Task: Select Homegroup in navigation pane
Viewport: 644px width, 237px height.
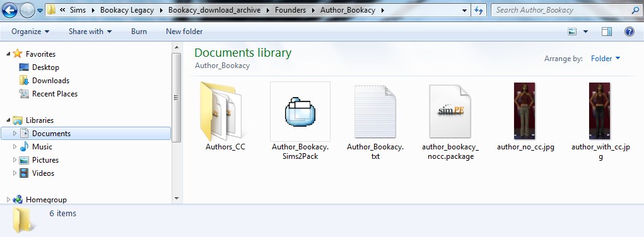Action: [x=46, y=200]
